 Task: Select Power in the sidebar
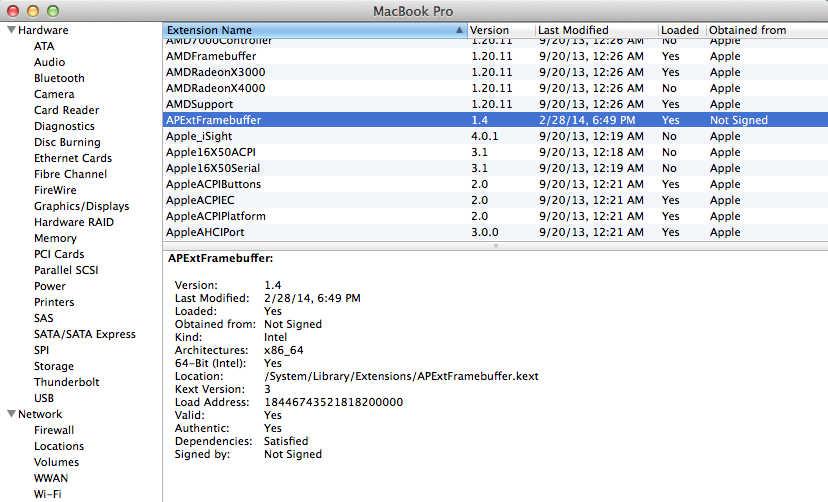coord(50,286)
